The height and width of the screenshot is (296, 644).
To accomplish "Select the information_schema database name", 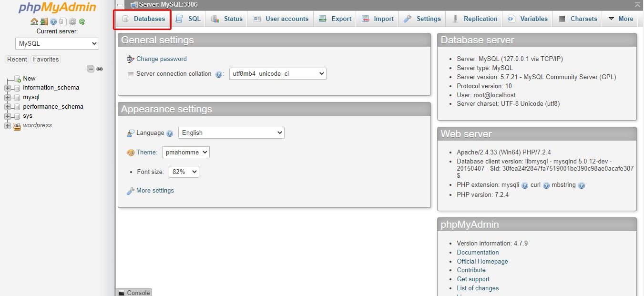I will click(51, 88).
